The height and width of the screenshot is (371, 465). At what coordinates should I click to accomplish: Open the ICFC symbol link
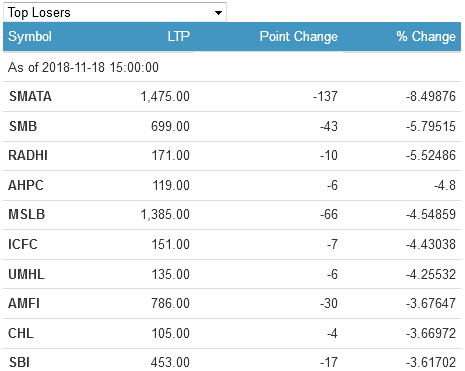coord(23,244)
